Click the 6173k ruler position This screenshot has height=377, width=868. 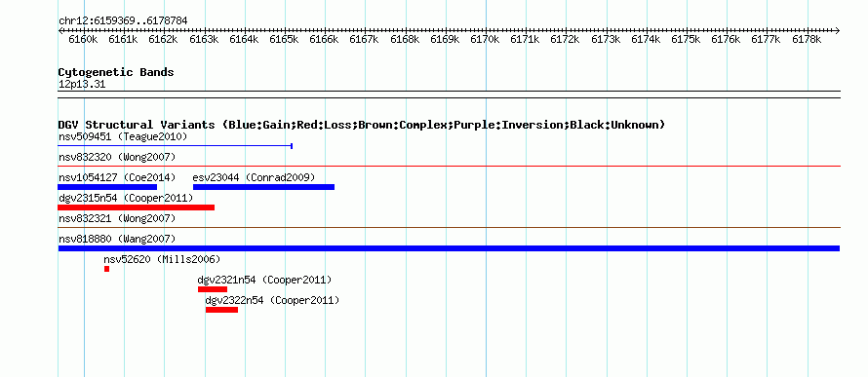[607, 39]
